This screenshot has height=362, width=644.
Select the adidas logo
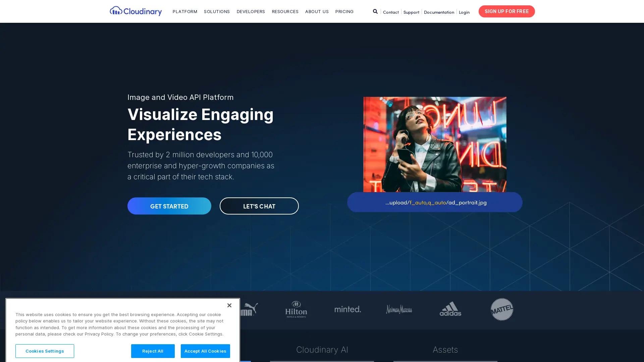click(x=450, y=309)
